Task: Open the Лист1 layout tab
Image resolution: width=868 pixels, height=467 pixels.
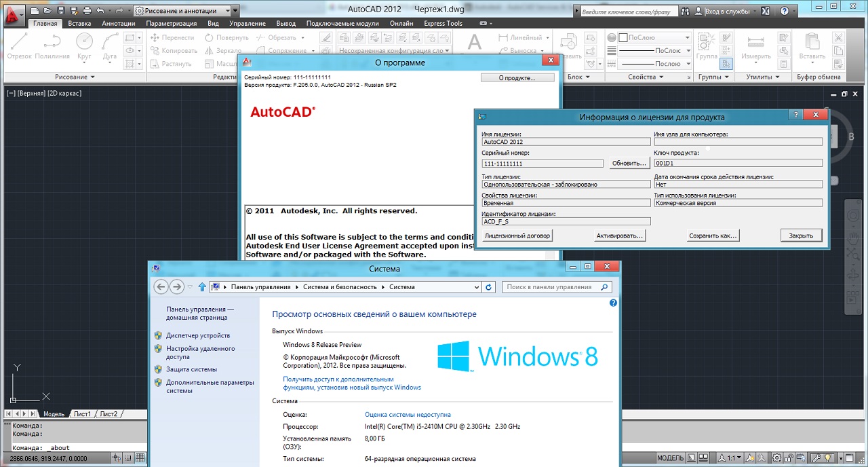Action: pyautogui.click(x=82, y=414)
